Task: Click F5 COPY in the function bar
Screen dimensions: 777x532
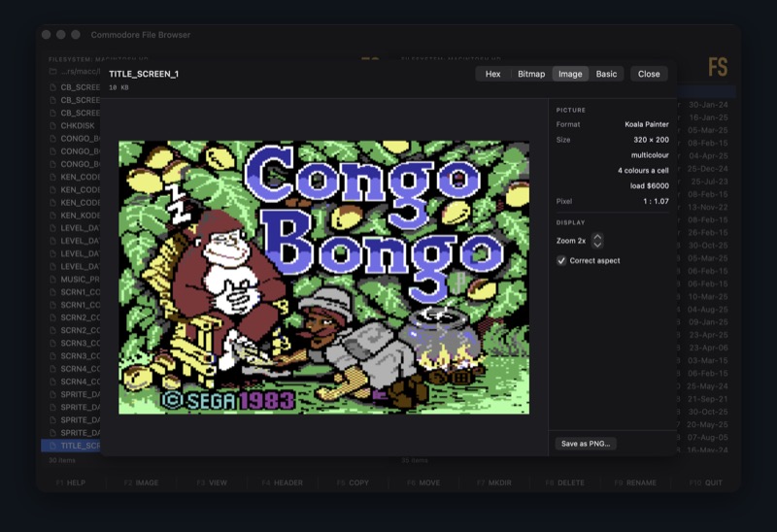Action: tap(353, 482)
